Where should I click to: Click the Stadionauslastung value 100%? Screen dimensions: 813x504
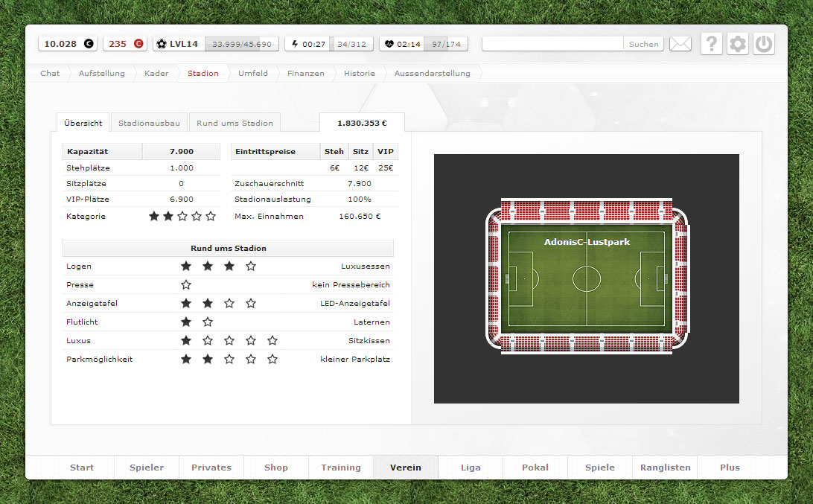360,199
